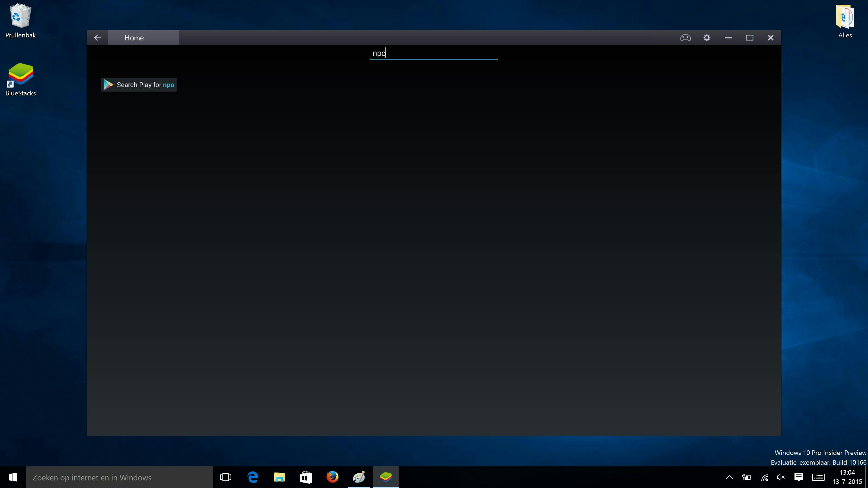Open the Action Center notifications icon

click(799, 477)
